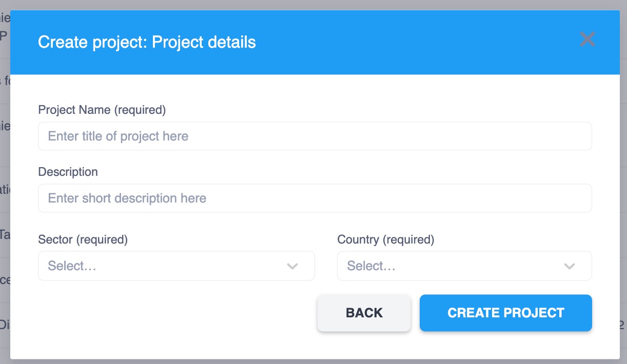Click the "Select…" placeholder under Sector
The height and width of the screenshot is (364, 627).
pyautogui.click(x=72, y=266)
